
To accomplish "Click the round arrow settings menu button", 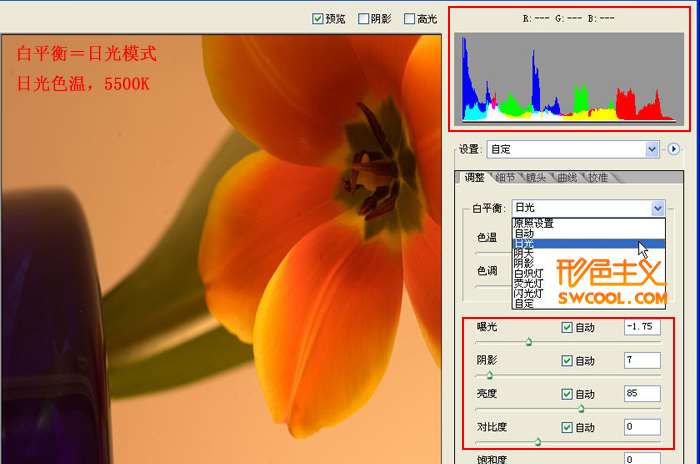I will (x=674, y=149).
